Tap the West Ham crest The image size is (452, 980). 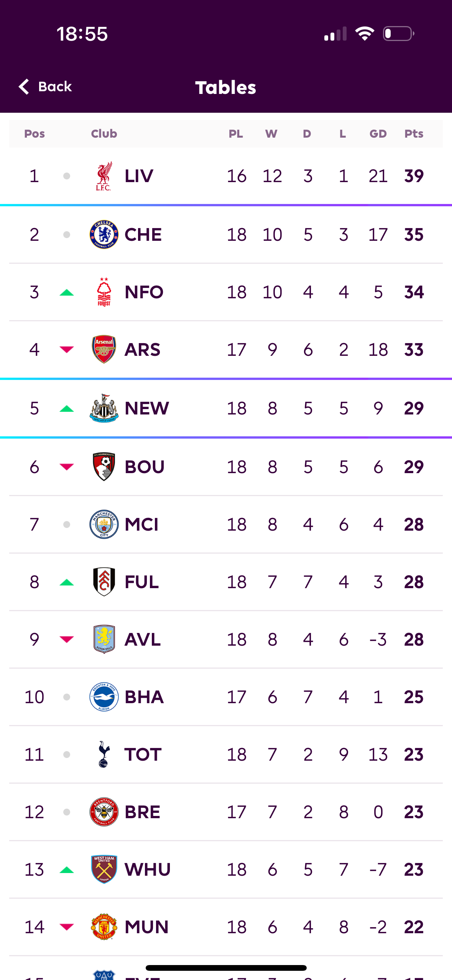coord(104,869)
